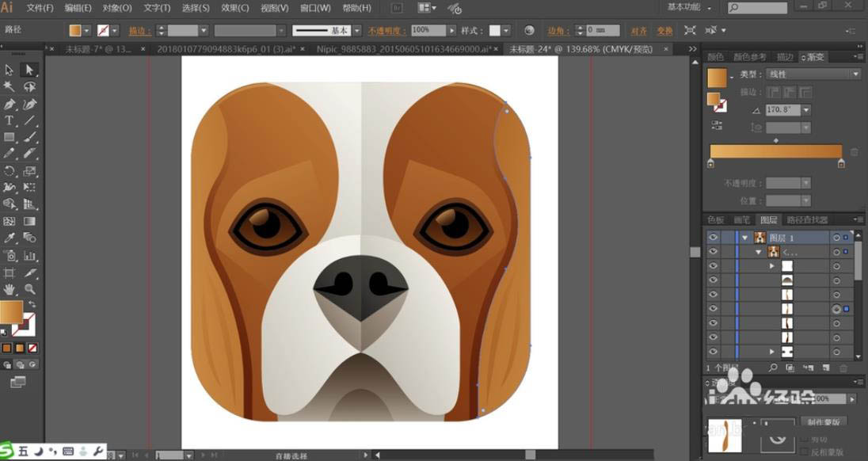Select the Type (T) tool
The image size is (868, 461).
click(10, 120)
